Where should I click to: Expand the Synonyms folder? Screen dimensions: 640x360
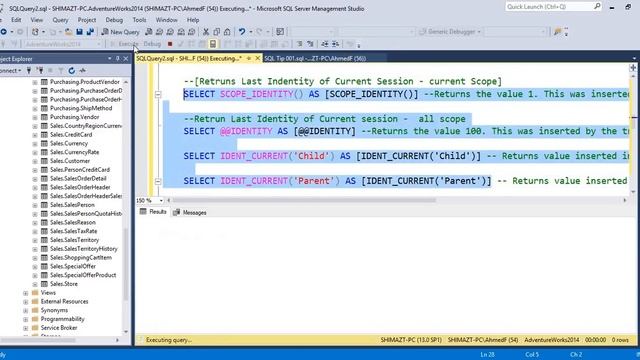(x=26, y=311)
